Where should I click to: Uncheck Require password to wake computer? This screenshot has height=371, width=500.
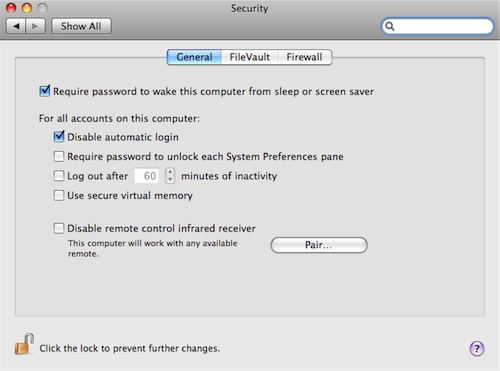45,91
